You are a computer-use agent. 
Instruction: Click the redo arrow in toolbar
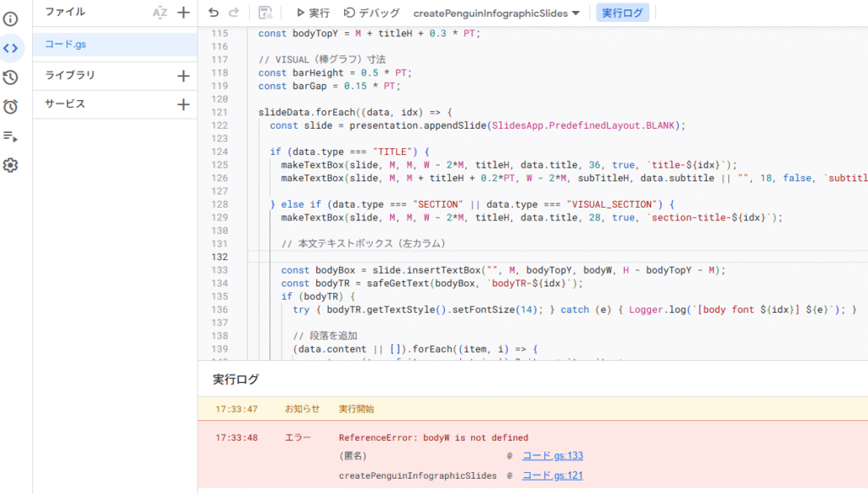tap(234, 13)
